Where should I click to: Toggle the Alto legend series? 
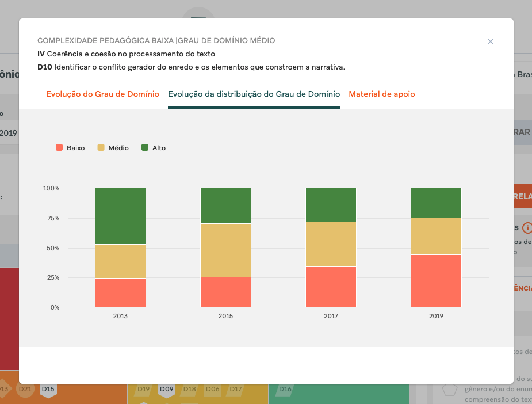pos(154,148)
